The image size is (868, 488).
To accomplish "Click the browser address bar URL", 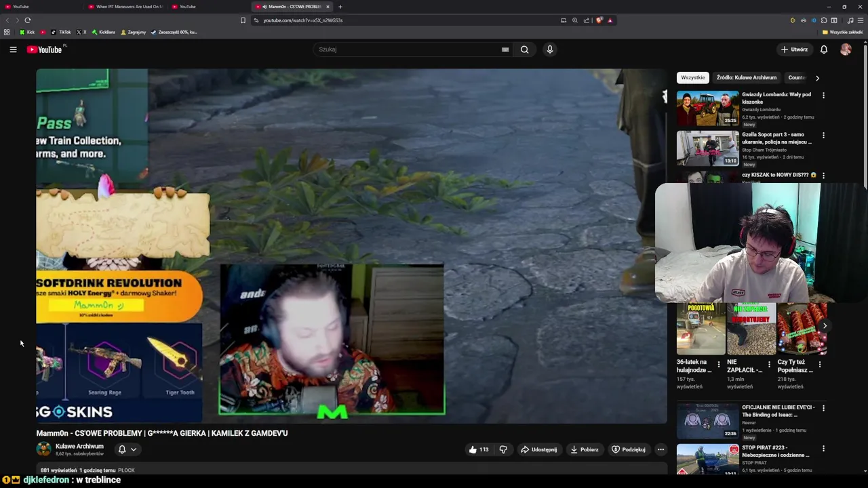I will point(302,20).
